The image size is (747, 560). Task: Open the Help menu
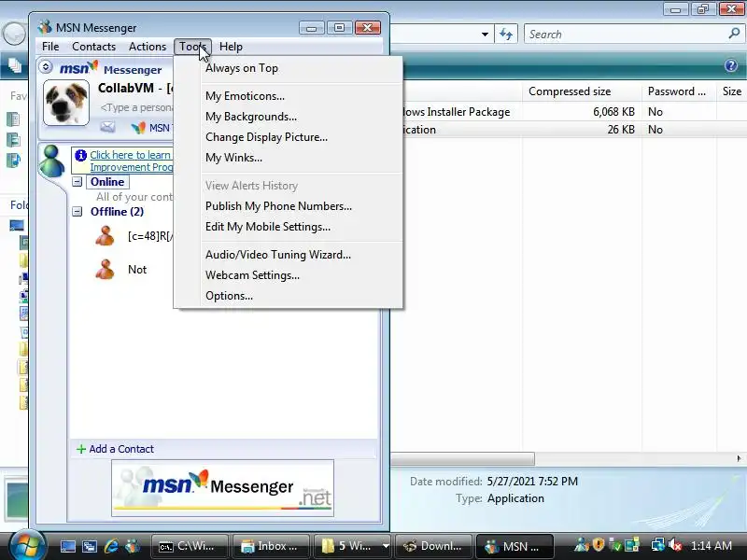[x=231, y=47]
